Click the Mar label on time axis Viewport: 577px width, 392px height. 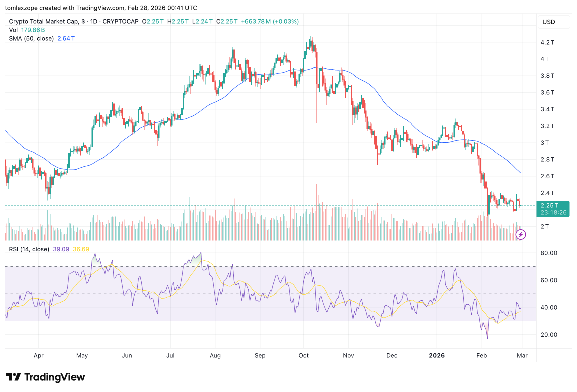[x=522, y=355]
